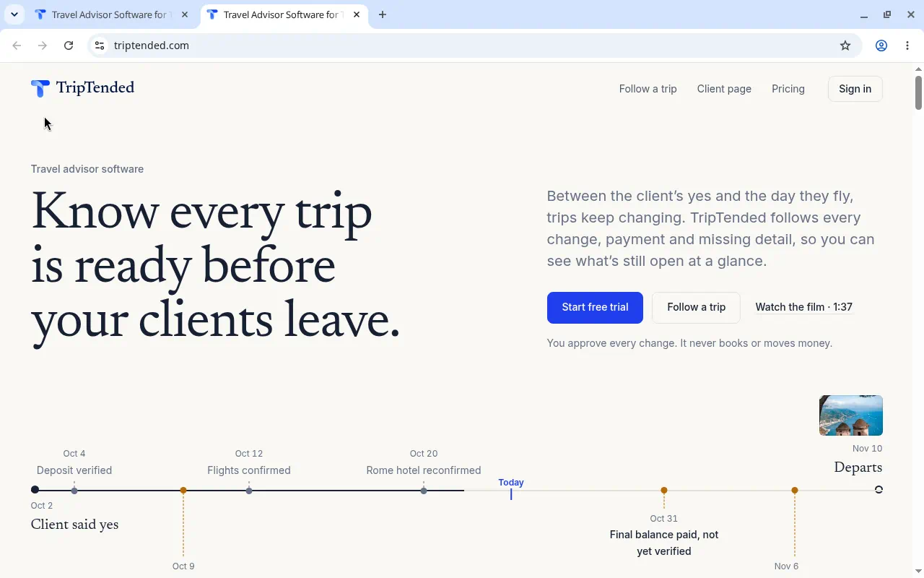Watch the film link 1:37
This screenshot has width=924, height=578.
[x=804, y=307]
